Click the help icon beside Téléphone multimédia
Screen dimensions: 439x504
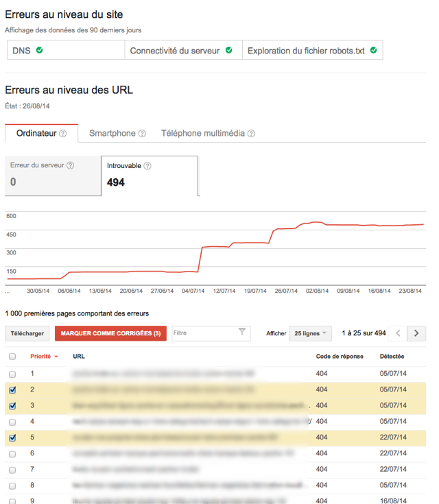point(251,134)
